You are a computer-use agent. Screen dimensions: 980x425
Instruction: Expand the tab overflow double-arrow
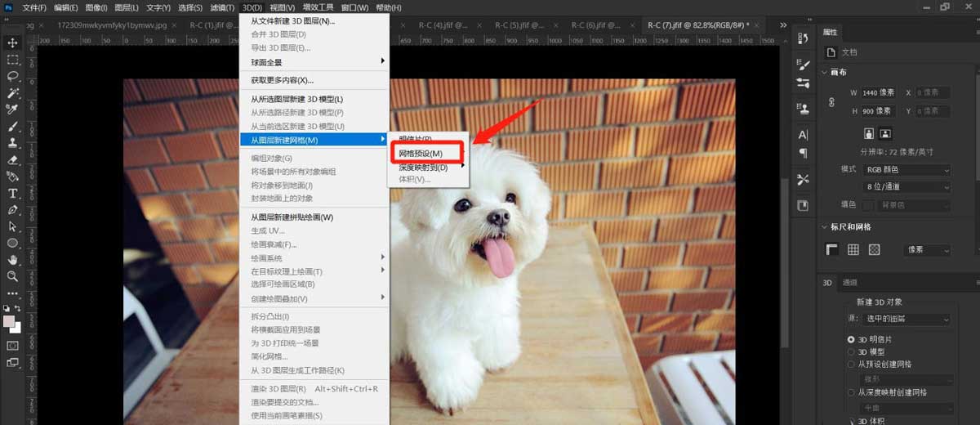click(784, 25)
